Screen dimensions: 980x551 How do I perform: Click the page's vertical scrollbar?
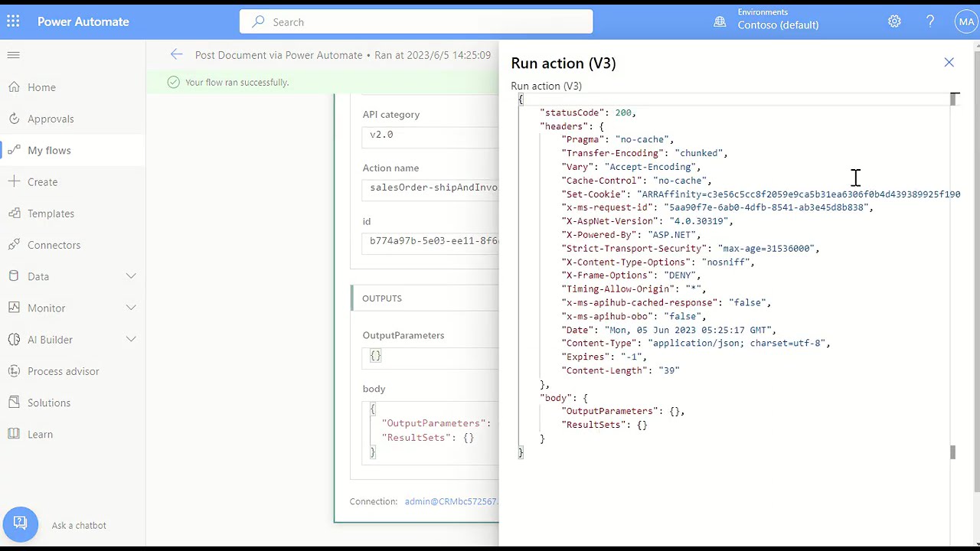pyautogui.click(x=976, y=268)
